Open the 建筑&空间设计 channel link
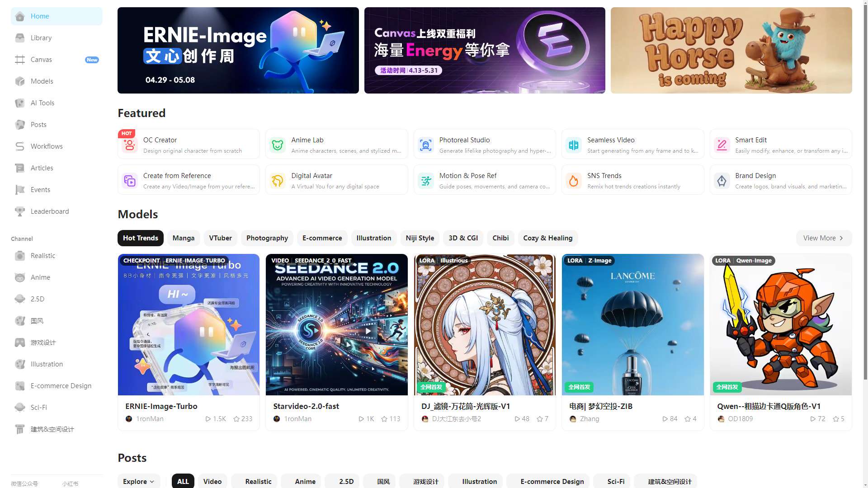Screen dimensions: 868x488 click(57, 429)
